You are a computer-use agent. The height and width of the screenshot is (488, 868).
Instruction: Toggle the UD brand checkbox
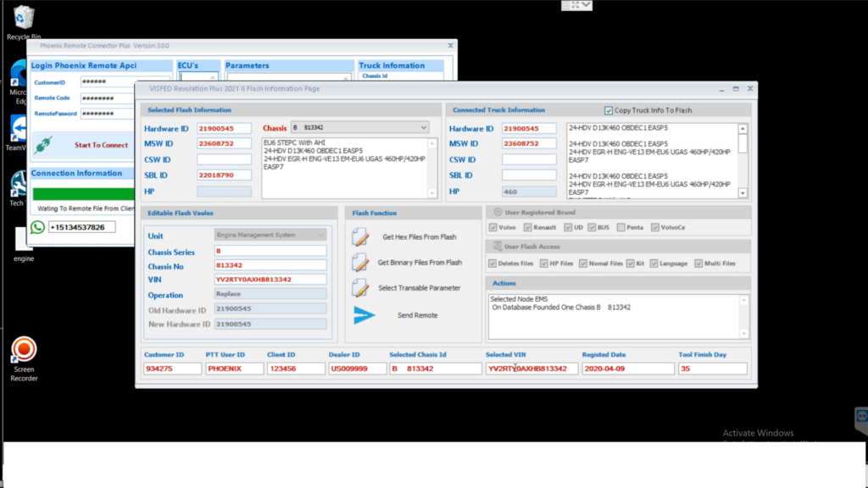[x=568, y=227]
